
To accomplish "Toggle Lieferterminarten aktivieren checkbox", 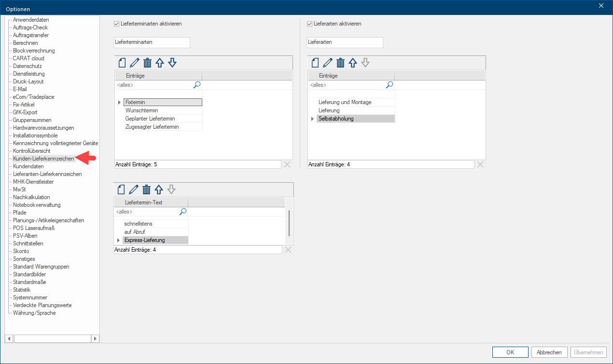I will click(x=116, y=24).
